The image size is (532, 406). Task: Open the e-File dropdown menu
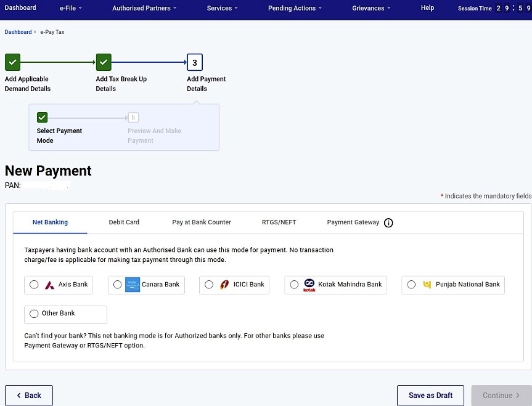click(x=68, y=8)
